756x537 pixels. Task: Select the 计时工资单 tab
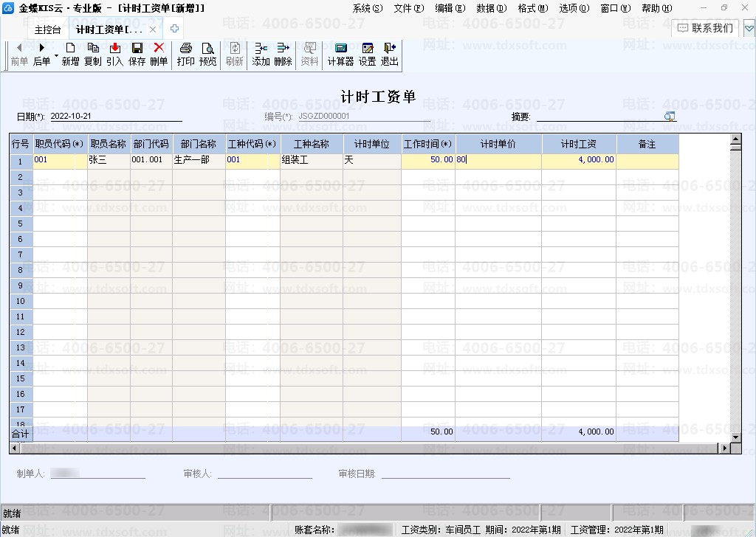coord(109,30)
